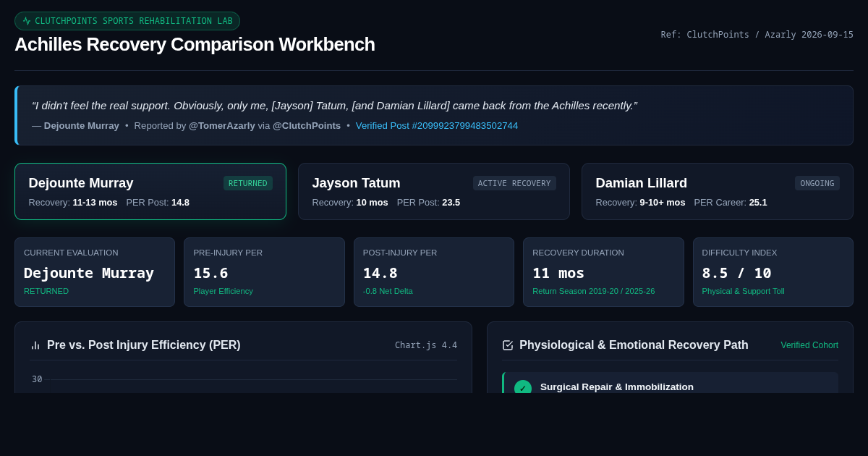Click the @ClutchPoints handle in the quote
Viewport: 868px width, 456px height.
point(307,125)
